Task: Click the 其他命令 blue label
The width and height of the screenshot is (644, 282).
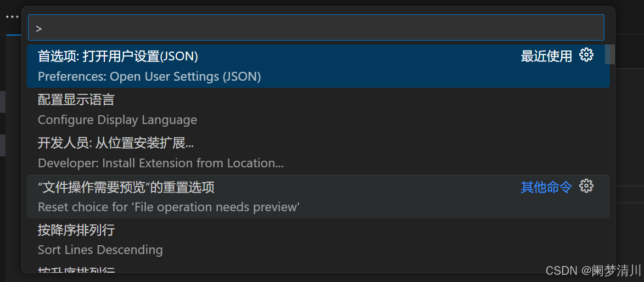Action: (546, 187)
